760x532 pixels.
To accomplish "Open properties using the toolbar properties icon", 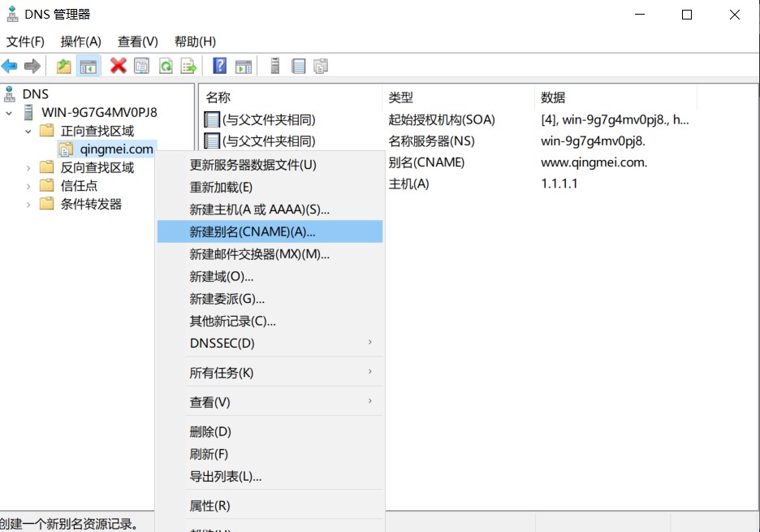I will pyautogui.click(x=141, y=66).
